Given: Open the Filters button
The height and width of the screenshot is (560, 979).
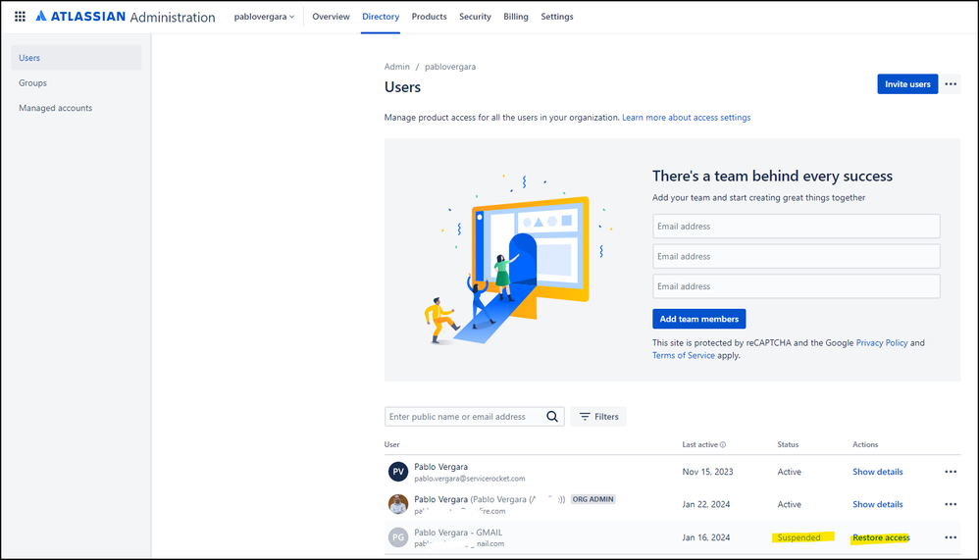Looking at the screenshot, I should (598, 417).
